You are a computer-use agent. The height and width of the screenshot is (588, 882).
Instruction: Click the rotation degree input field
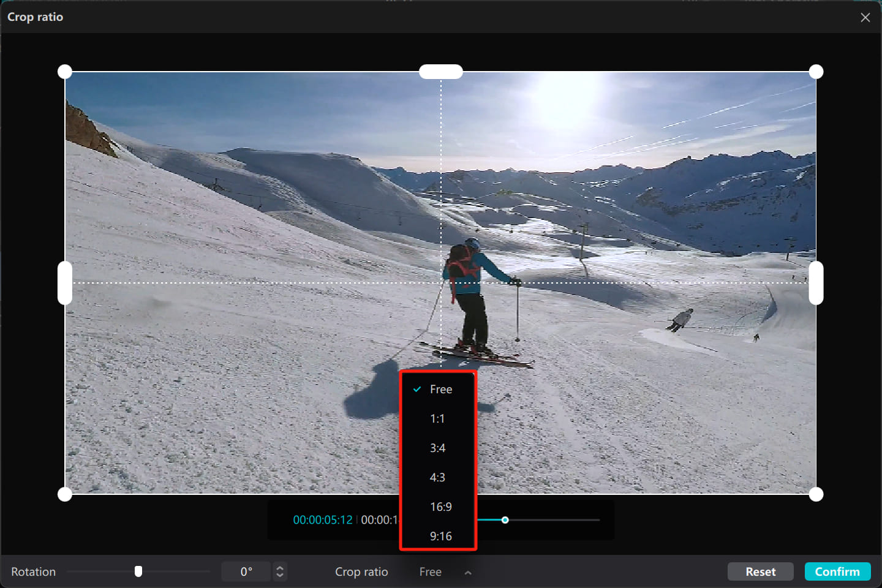pyautogui.click(x=246, y=572)
